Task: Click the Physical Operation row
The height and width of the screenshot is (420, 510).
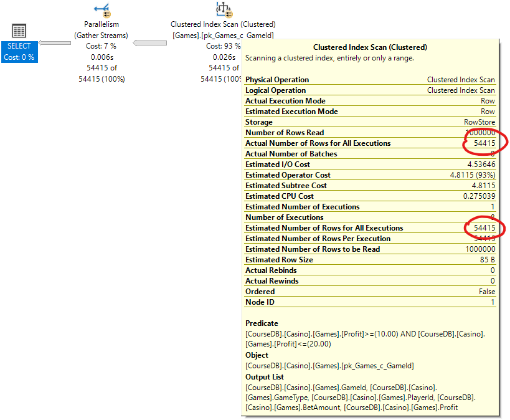Action: point(370,79)
